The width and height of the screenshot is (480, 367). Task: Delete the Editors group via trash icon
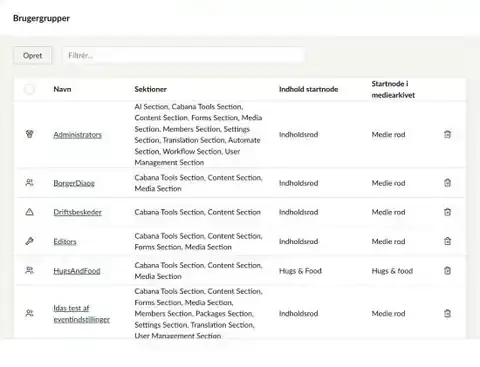(x=447, y=241)
